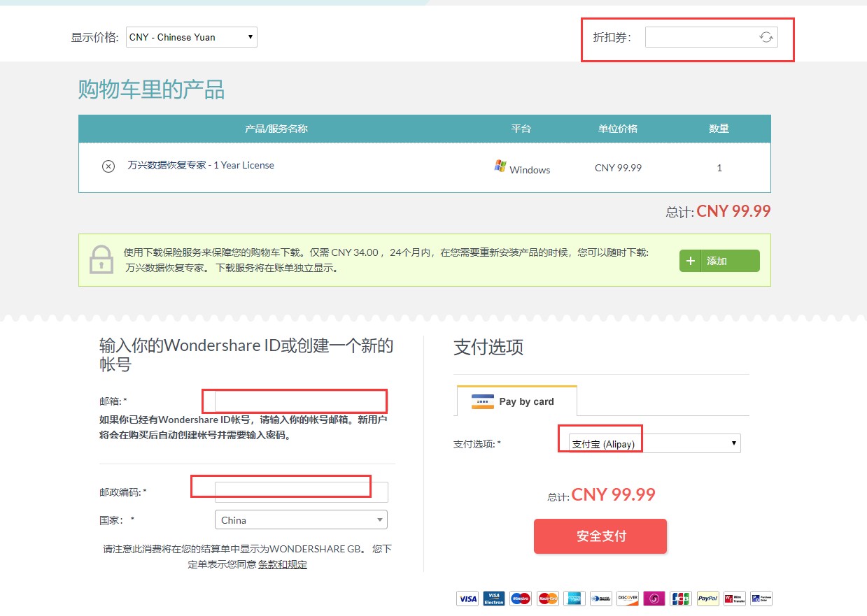This screenshot has width=867, height=616.
Task: Open the 支付选项 Alipay dropdown
Action: coord(654,443)
